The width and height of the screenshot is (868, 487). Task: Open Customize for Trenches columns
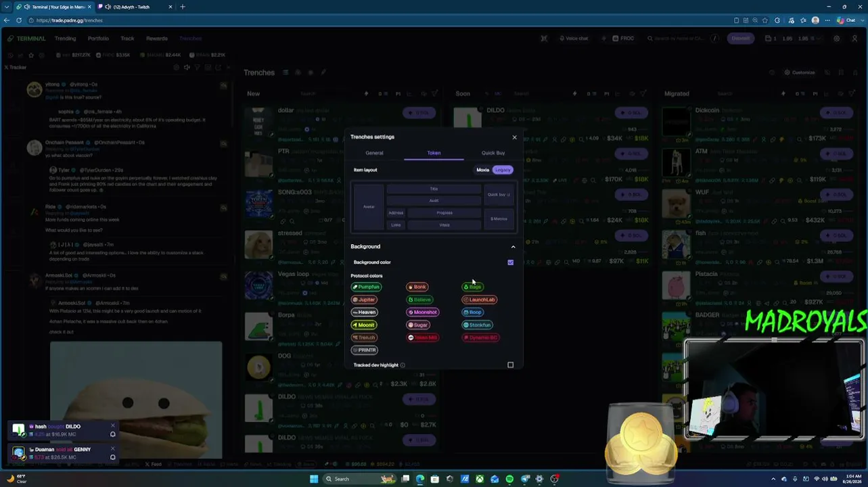point(800,72)
